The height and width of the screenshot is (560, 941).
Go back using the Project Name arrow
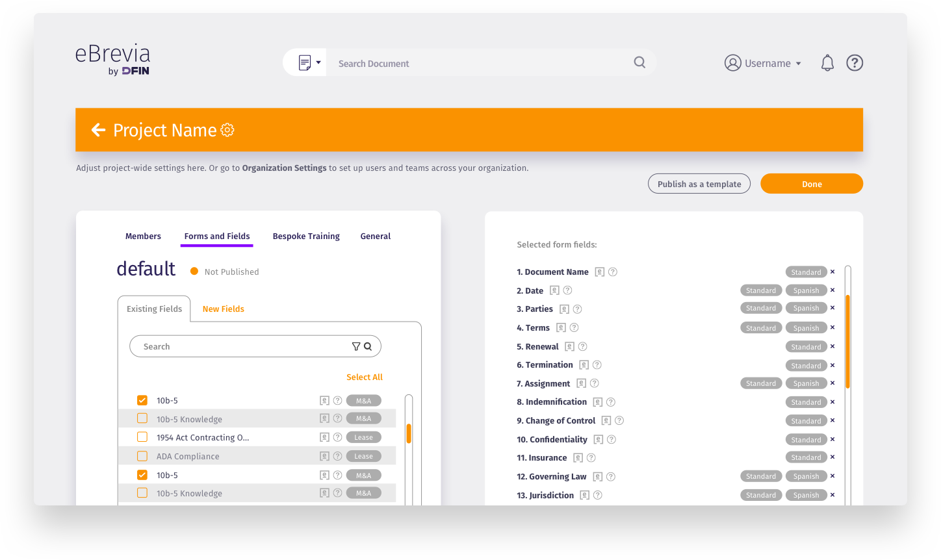pyautogui.click(x=98, y=130)
